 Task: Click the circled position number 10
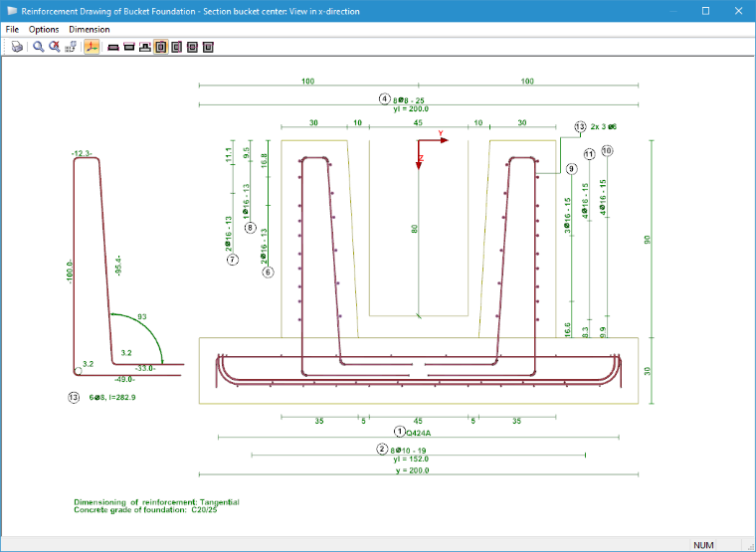[x=607, y=151]
